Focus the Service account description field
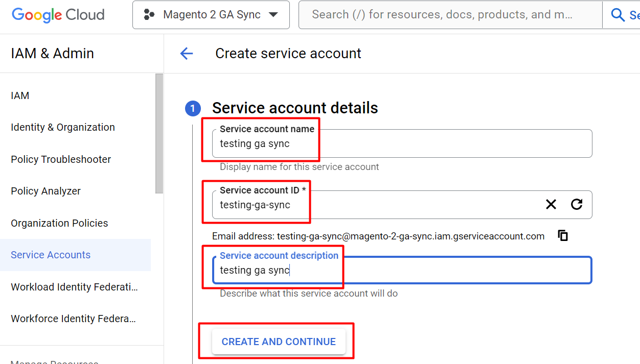Image resolution: width=640 pixels, height=364 pixels. (402, 271)
